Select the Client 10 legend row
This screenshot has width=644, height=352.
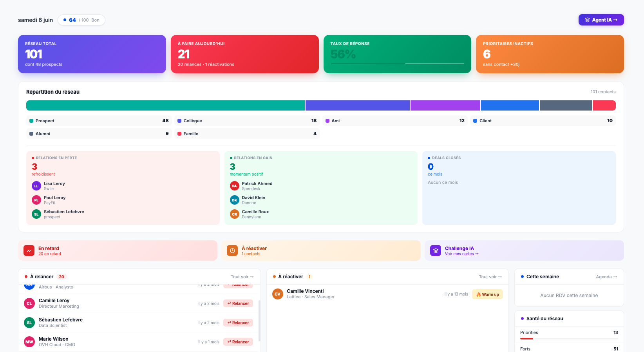pyautogui.click(x=543, y=121)
